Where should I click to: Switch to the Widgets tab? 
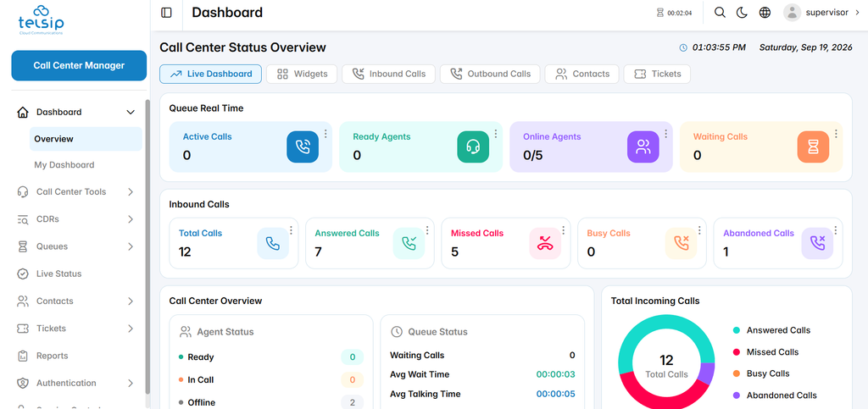(x=302, y=74)
